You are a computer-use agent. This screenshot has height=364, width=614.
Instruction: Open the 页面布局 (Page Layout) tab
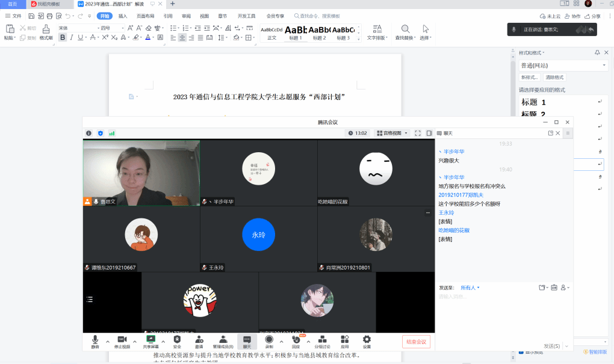[x=145, y=16]
